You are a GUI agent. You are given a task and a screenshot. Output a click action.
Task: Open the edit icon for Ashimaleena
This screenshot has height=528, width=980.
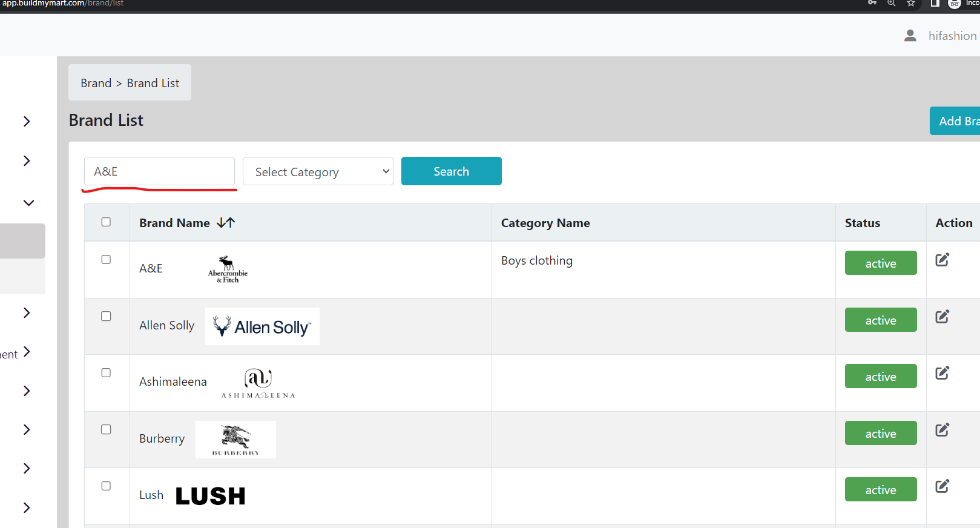click(x=942, y=373)
